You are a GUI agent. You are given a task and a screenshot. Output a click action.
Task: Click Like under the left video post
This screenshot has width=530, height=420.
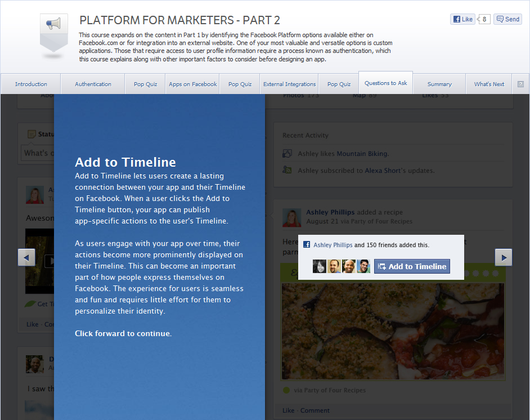click(x=33, y=324)
